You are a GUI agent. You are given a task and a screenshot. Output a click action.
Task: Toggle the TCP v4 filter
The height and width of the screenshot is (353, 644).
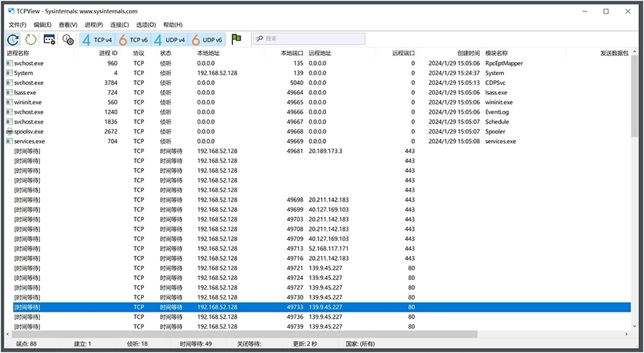(97, 39)
